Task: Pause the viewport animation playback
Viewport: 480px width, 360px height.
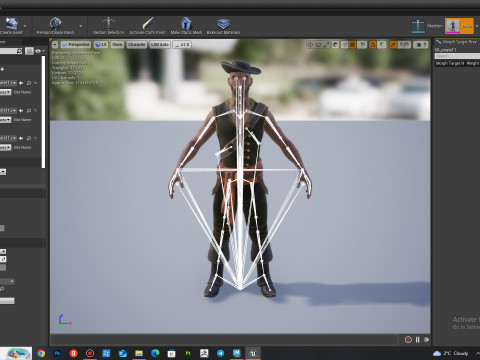Action: (417, 340)
